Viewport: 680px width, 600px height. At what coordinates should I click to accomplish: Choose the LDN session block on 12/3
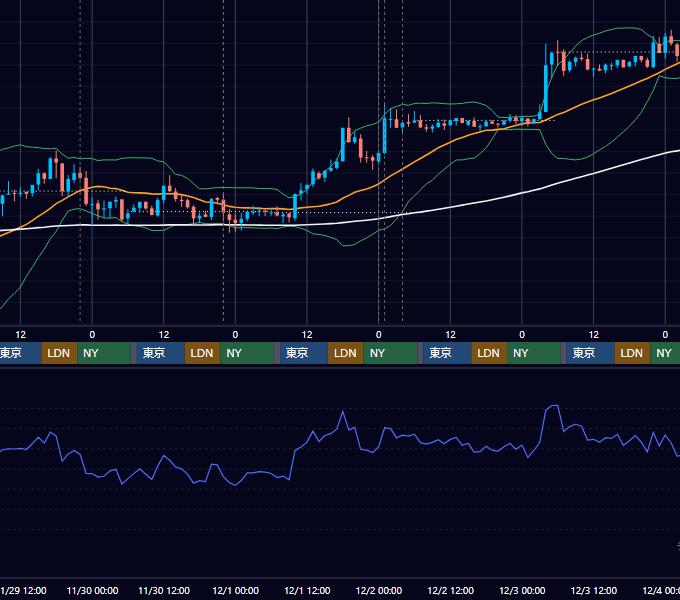tap(632, 353)
